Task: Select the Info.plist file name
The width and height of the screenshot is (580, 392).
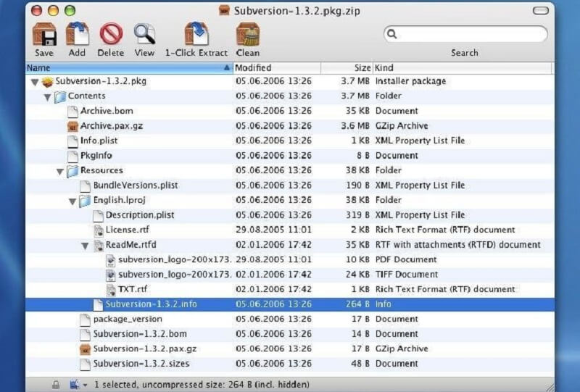Action: coord(99,141)
